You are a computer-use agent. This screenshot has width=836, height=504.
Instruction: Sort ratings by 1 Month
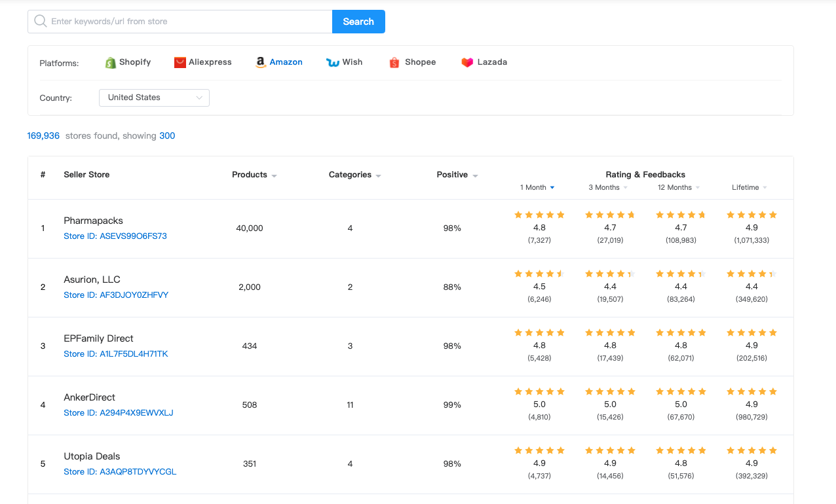pyautogui.click(x=538, y=187)
